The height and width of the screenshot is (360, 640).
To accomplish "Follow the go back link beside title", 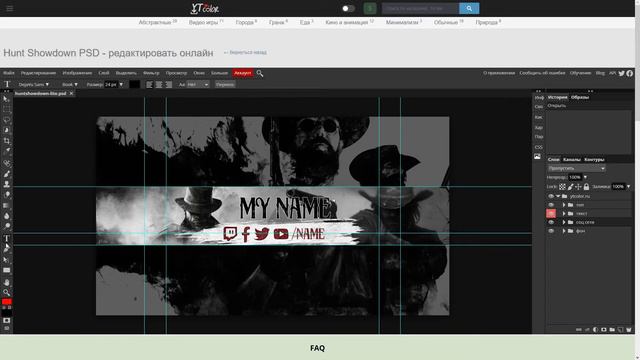I will [x=245, y=52].
